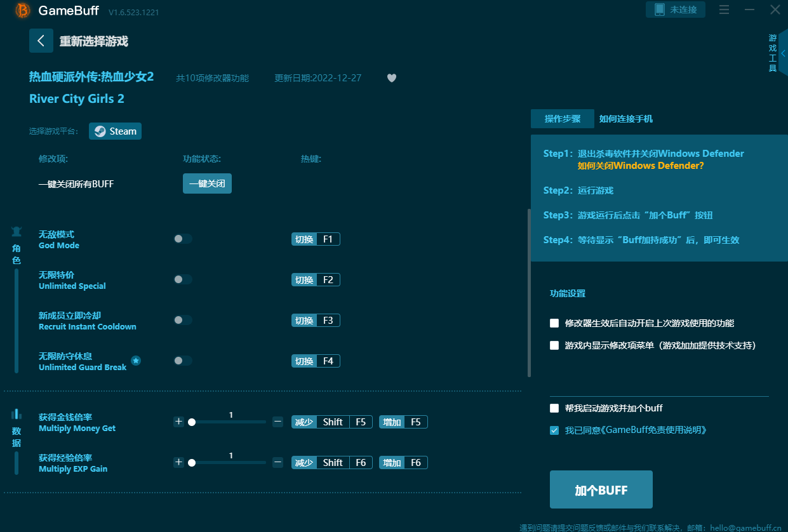This screenshot has height=532, width=788.
Task: Open how to disable Windows Defender link
Action: [x=641, y=166]
